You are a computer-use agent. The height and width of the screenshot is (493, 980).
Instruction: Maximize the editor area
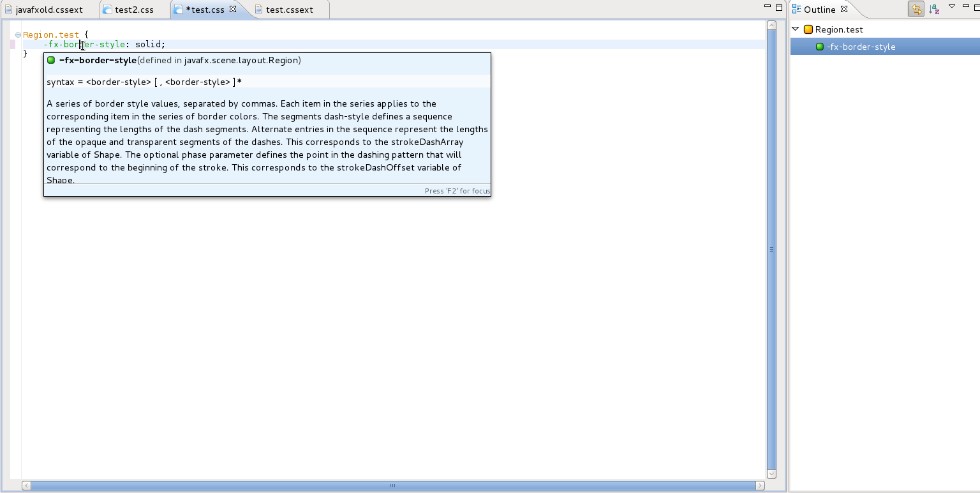tap(779, 8)
